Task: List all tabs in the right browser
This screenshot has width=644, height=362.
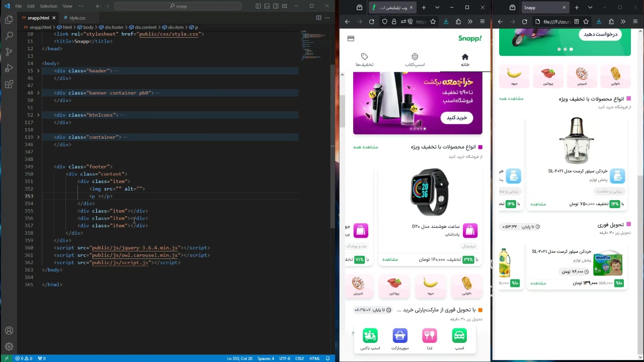Action: coord(590,8)
